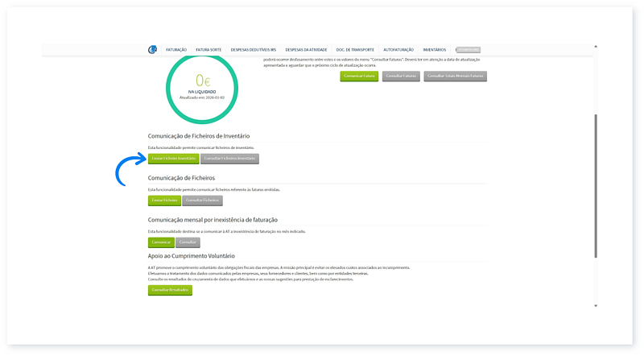
Task: Open Doc. de Transporte menu
Action: point(355,50)
